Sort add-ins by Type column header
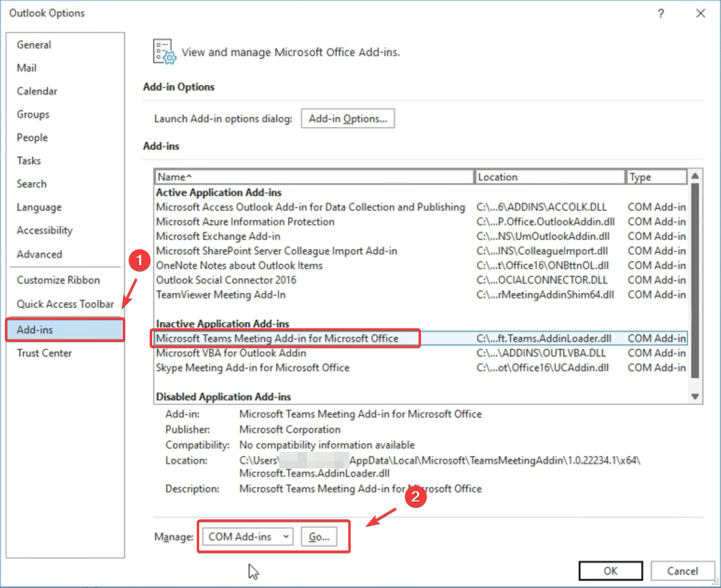The height and width of the screenshot is (588, 721). [657, 177]
